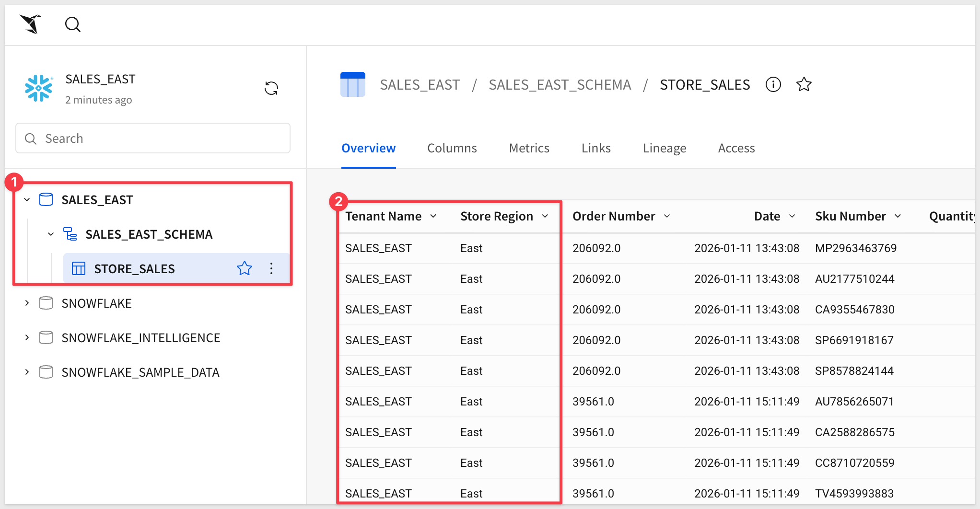Click the Snowflake connection icon
Viewport: 980px width, 509px height.
38,88
